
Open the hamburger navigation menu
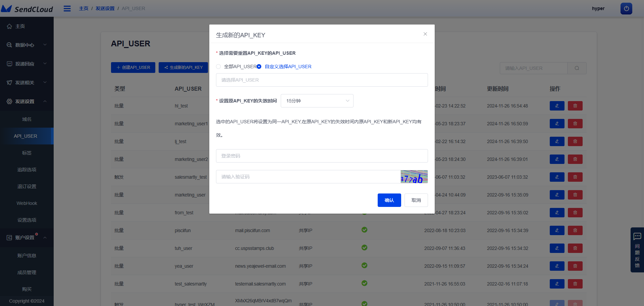[x=67, y=8]
